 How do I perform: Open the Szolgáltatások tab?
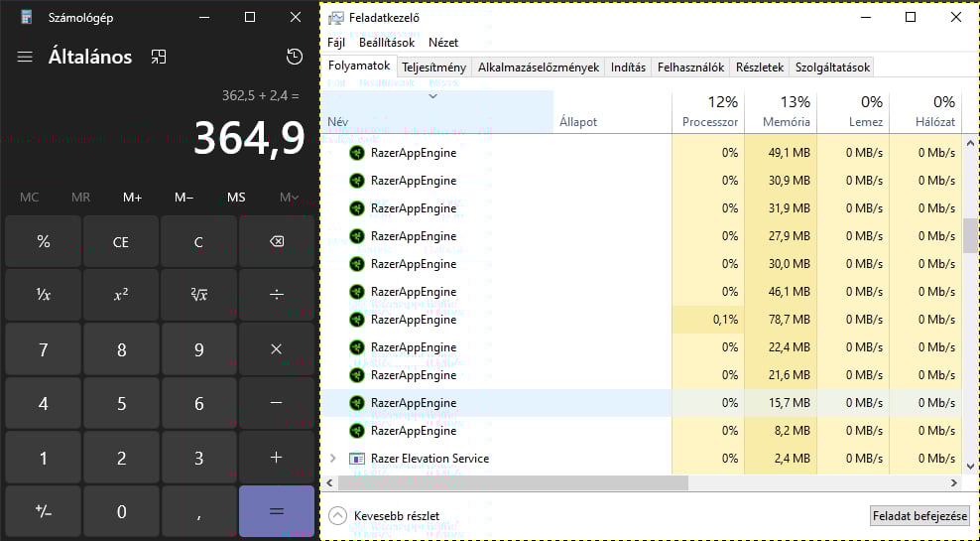[832, 68]
